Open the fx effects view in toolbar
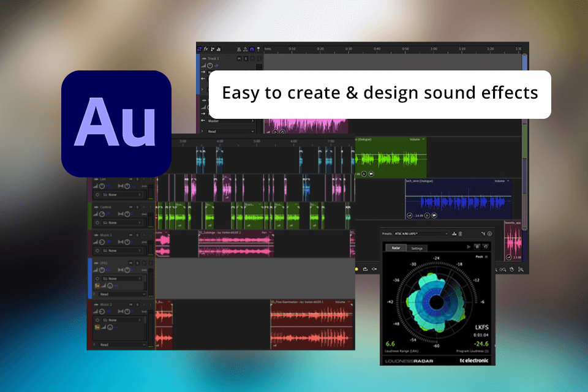The image size is (588, 392). pos(206,49)
